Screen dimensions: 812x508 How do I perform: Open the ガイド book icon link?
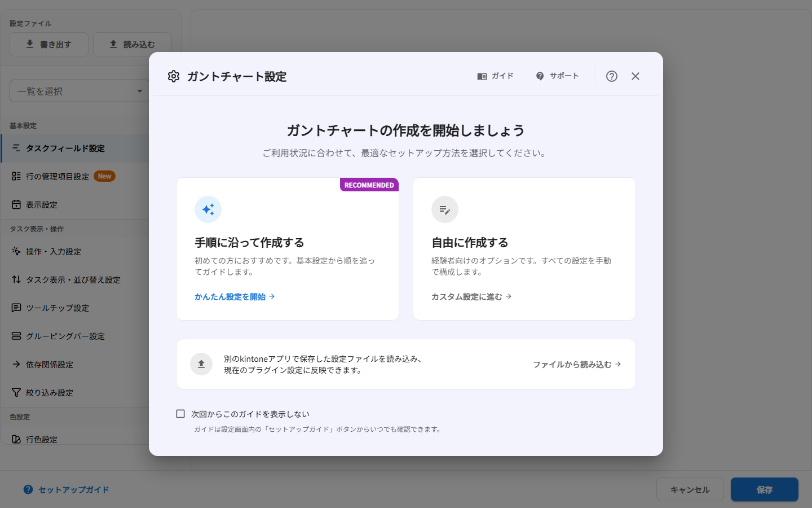[495, 76]
